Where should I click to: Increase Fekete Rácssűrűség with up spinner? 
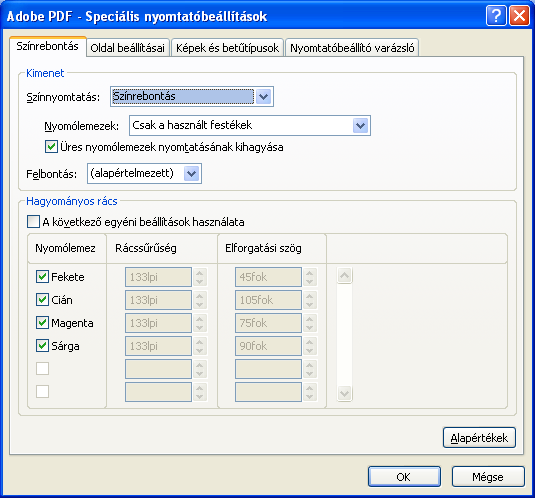point(200,273)
